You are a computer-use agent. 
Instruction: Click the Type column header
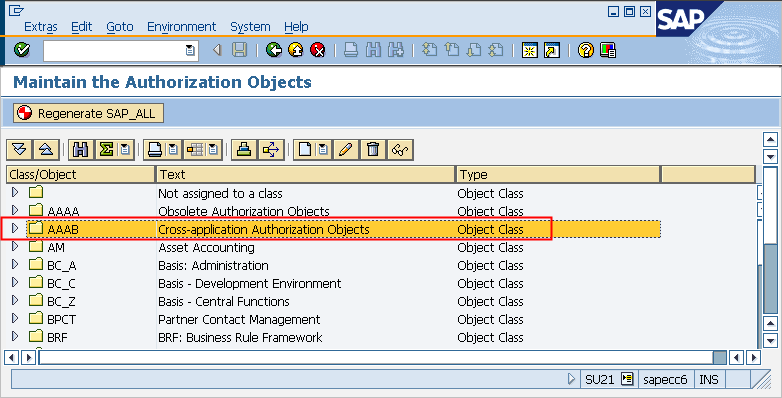point(558,175)
